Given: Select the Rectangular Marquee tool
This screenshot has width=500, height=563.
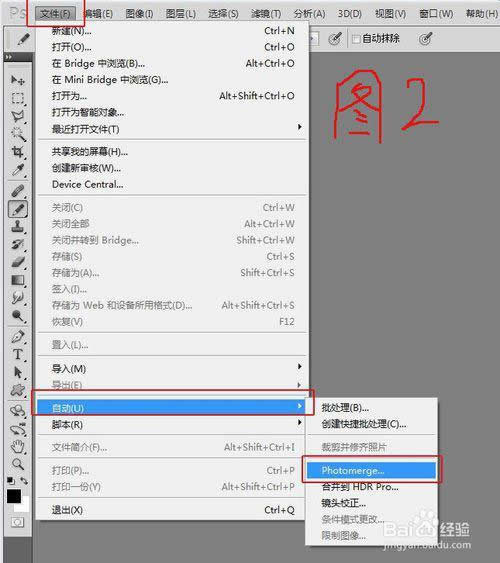Looking at the screenshot, I should (x=17, y=98).
